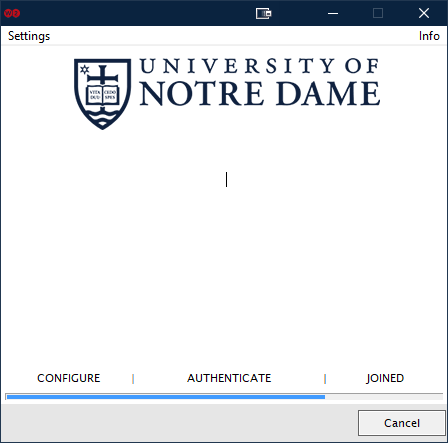Select the CONFIGURE step label
The height and width of the screenshot is (443, 448).
pyautogui.click(x=69, y=378)
